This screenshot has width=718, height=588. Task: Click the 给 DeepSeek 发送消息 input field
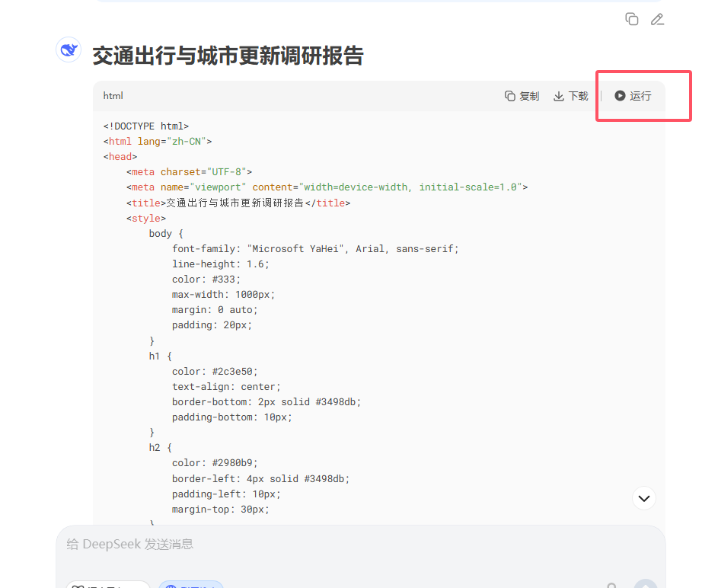(x=305, y=544)
